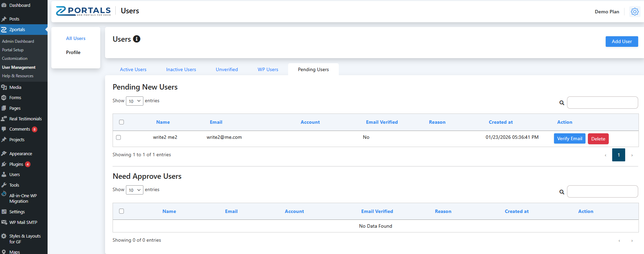Click the ZPortals logo in header
Screen dimensions: 644x254
pyautogui.click(x=83, y=11)
